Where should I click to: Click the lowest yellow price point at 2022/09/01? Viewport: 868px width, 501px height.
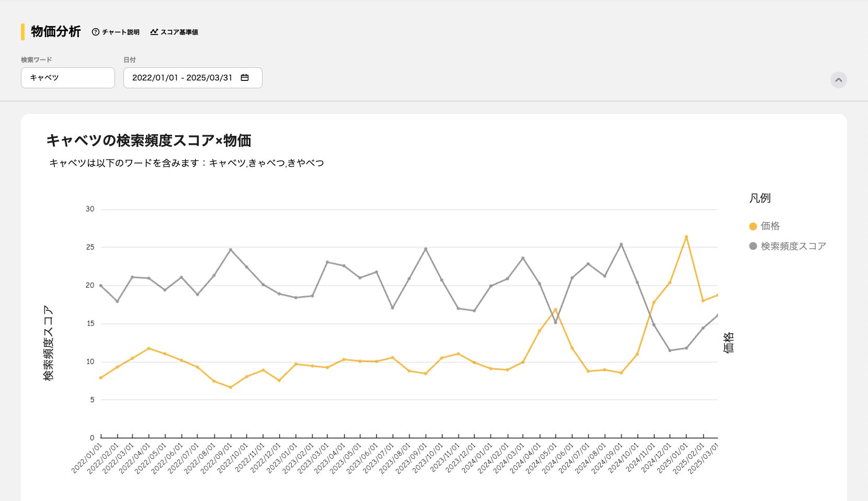(x=231, y=387)
